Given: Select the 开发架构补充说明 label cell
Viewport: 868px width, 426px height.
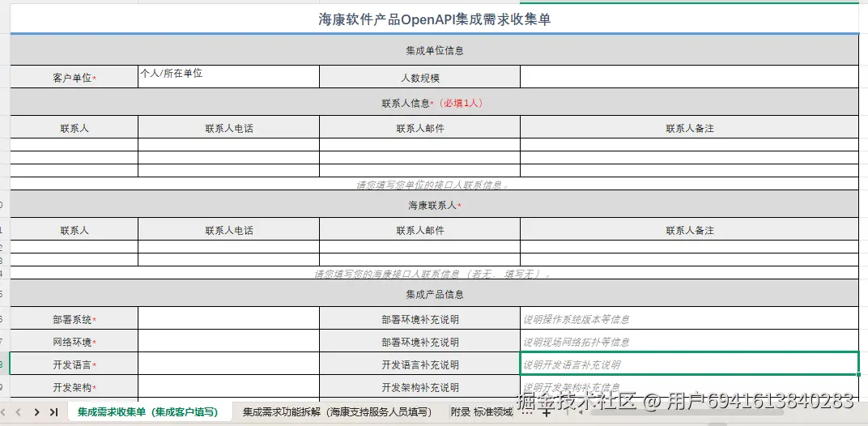Looking at the screenshot, I should click(420, 386).
